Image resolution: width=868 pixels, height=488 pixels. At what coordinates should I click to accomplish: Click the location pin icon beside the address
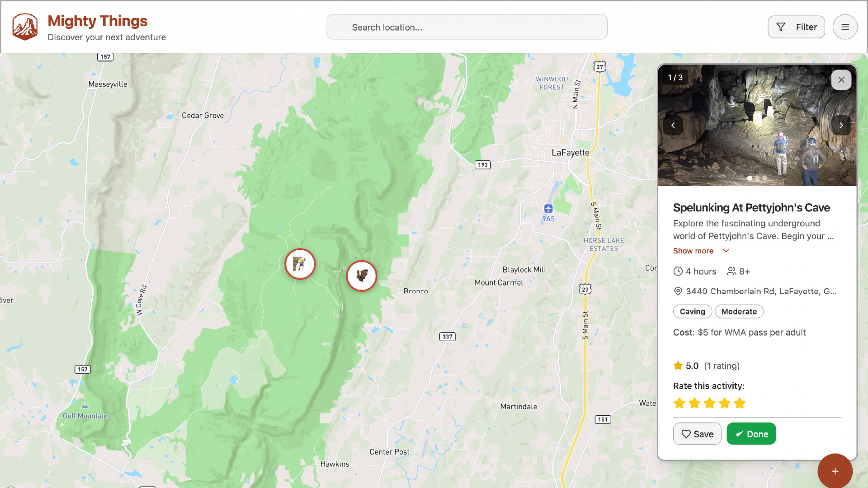[678, 291]
